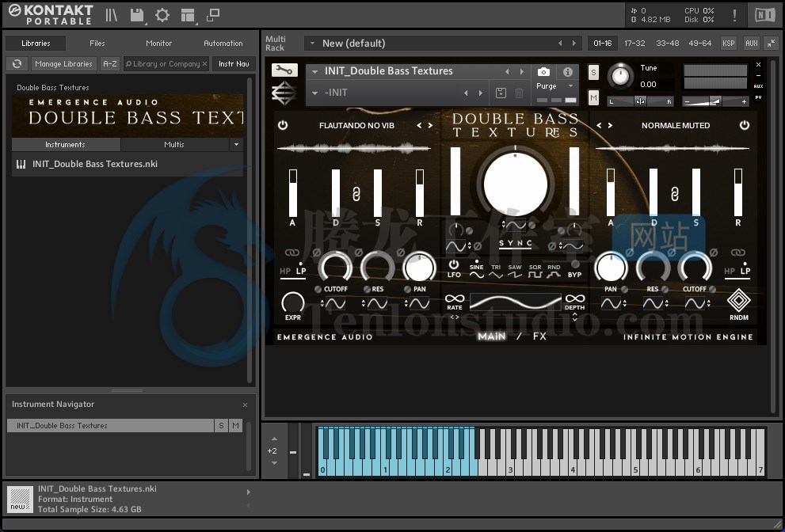This screenshot has height=532, width=785.
Task: Open Kontakt options gear icon
Action: (x=162, y=15)
